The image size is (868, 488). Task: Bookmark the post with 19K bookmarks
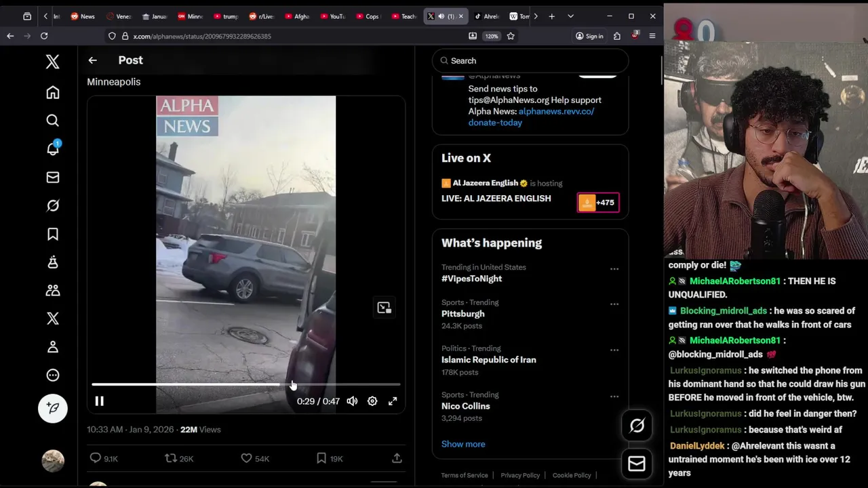(330, 459)
